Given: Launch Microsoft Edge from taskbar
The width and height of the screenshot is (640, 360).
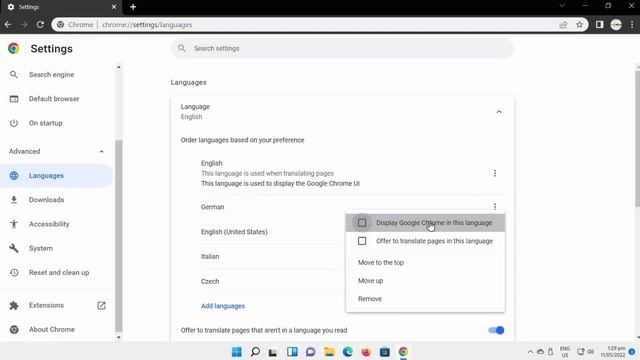Looking at the screenshot, I should (x=348, y=352).
